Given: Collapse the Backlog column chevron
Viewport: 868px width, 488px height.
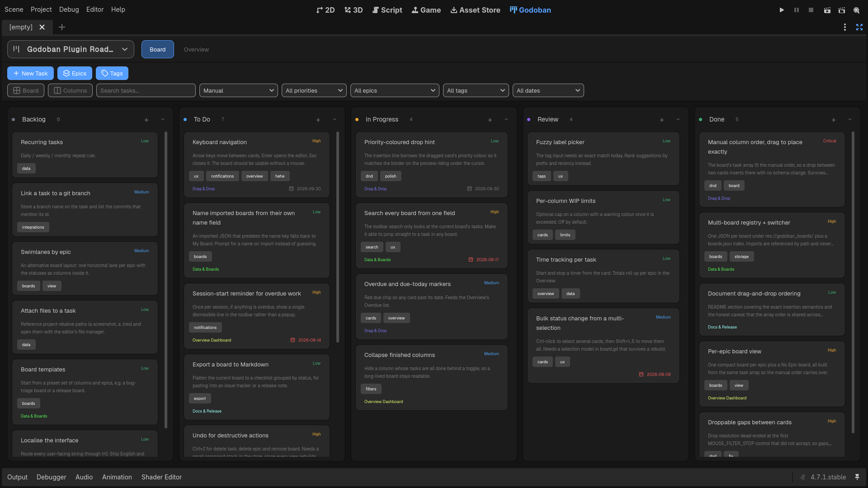Looking at the screenshot, I should click(163, 120).
